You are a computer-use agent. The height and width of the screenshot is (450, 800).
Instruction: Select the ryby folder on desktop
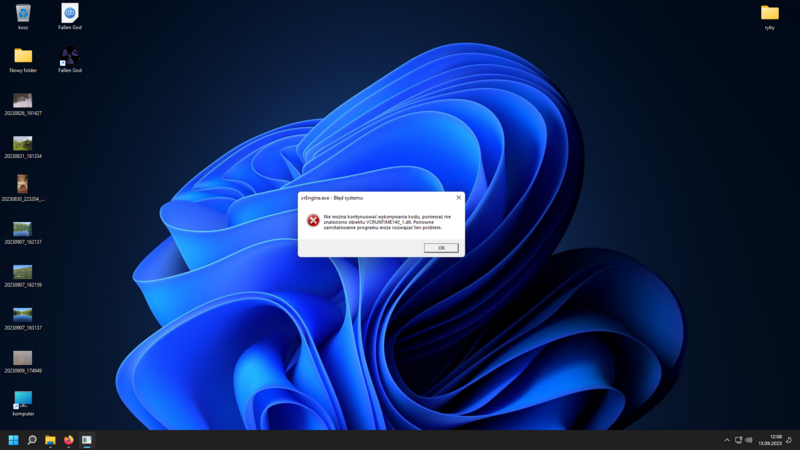769,17
